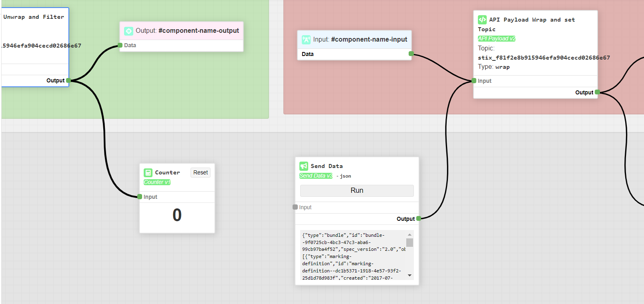Click the '#component-name-input' header text

(x=369, y=40)
